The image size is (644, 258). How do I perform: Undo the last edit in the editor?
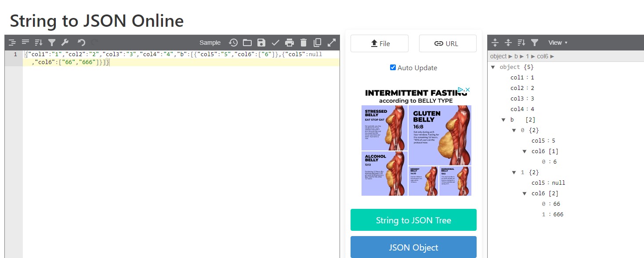click(81, 43)
